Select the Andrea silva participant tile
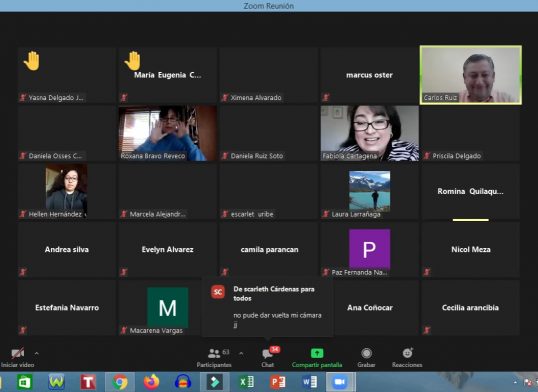This screenshot has height=392, width=538. pos(67,249)
